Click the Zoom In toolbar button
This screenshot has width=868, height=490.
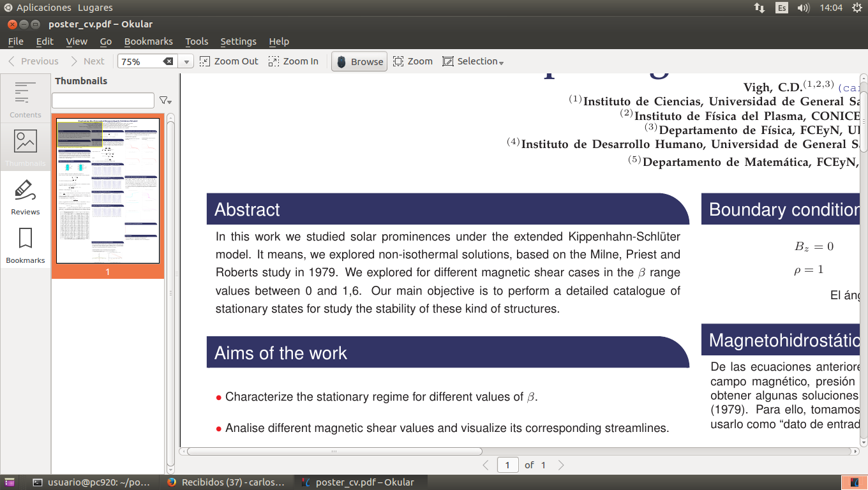293,61
